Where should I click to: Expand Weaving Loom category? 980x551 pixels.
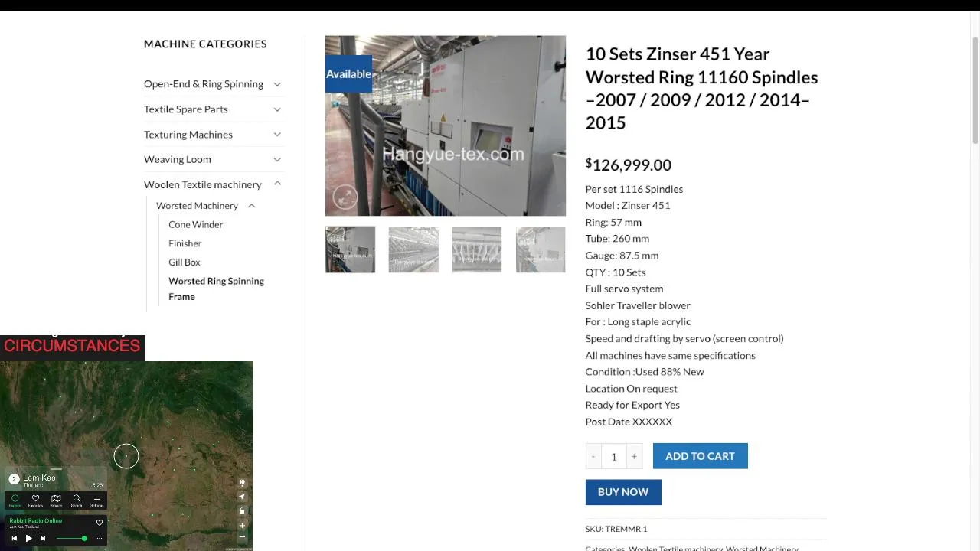277,159
